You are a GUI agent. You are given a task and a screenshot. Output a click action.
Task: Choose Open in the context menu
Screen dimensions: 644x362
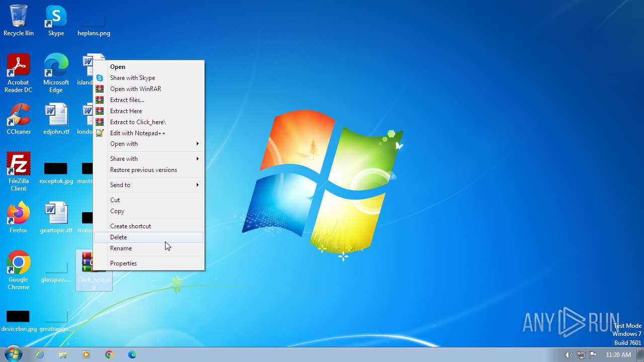[x=149, y=67]
